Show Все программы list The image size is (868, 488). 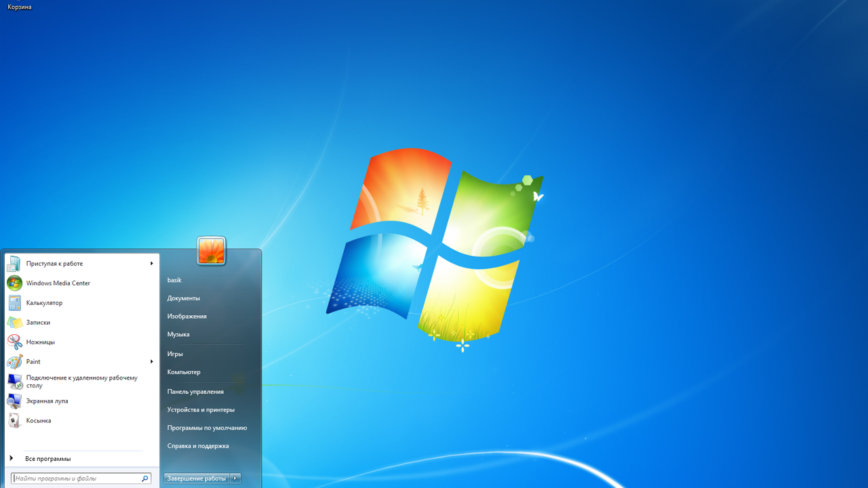[47, 459]
